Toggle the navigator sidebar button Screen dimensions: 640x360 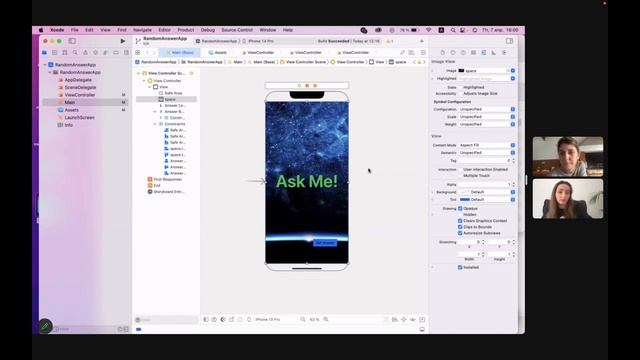point(72,41)
